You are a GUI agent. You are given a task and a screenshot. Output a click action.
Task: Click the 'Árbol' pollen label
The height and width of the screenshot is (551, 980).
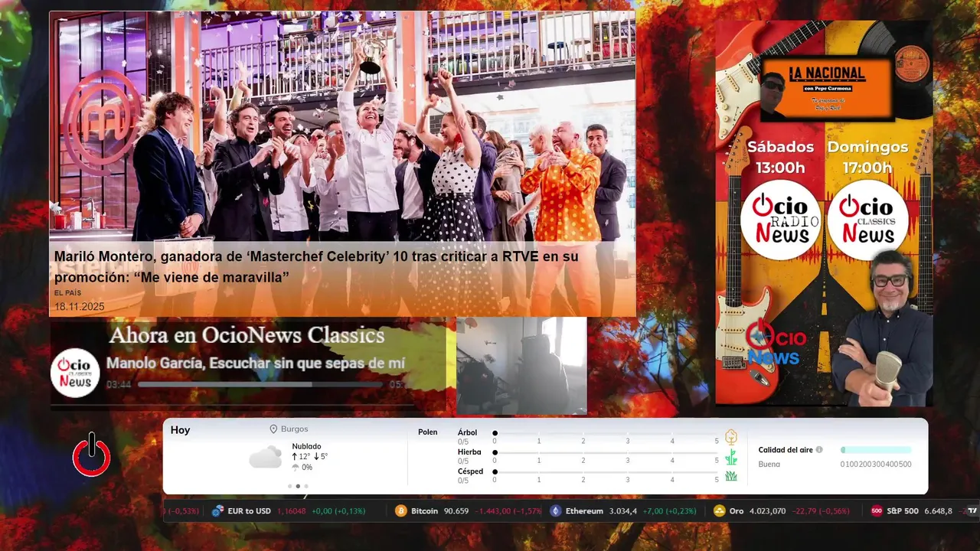tap(467, 432)
